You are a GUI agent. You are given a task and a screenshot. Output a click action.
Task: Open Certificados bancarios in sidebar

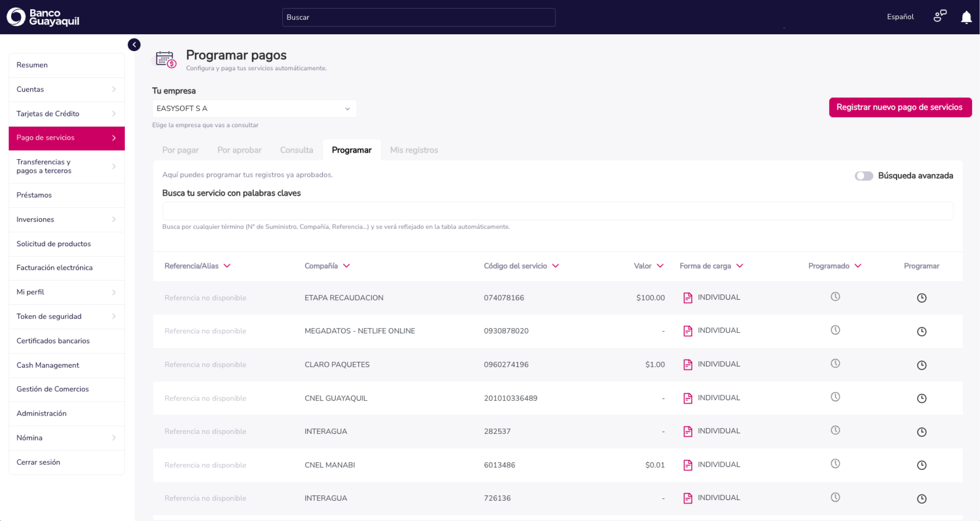click(x=67, y=341)
